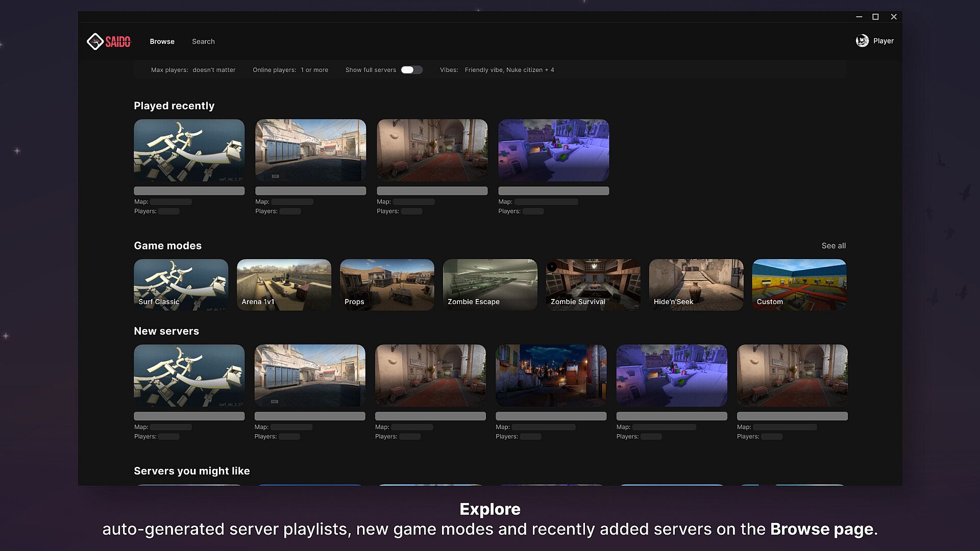Minimize the Saido window

click(x=859, y=17)
